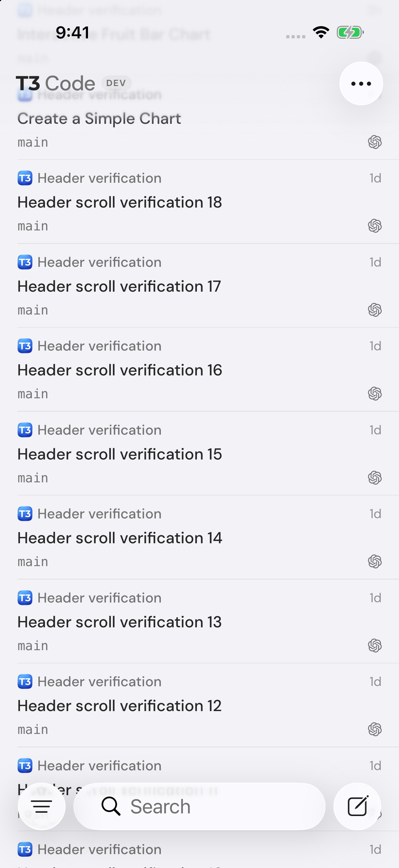This screenshot has height=868, width=399.
Task: Open thread Header scroll verification 12
Action: click(199, 705)
